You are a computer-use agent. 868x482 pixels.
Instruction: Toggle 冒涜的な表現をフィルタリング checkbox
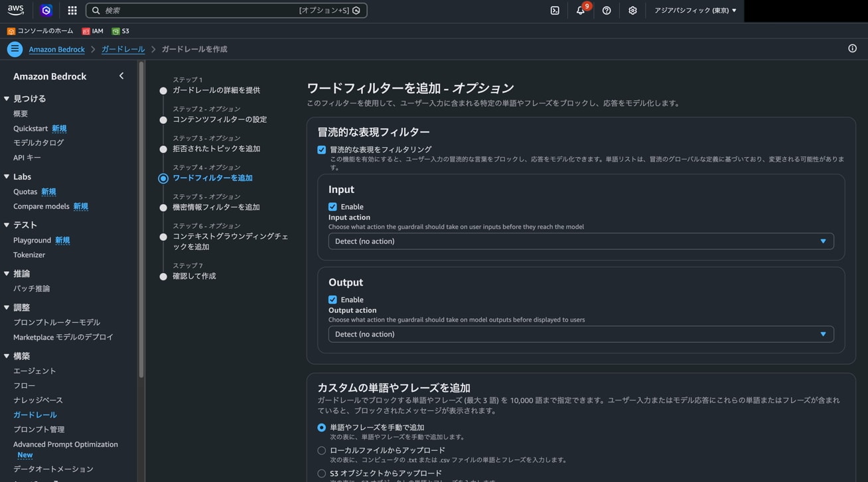point(322,150)
